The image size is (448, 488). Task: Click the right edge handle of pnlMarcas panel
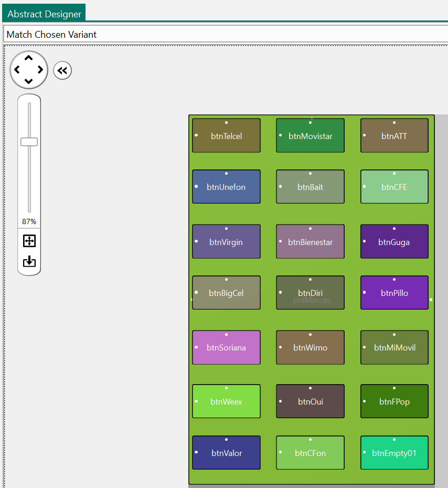(x=431, y=300)
